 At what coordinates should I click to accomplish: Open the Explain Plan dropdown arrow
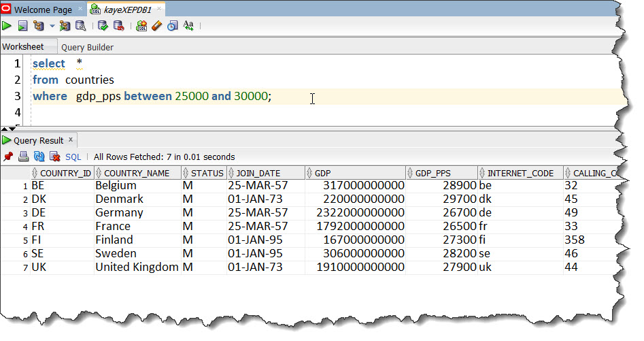click(52, 26)
